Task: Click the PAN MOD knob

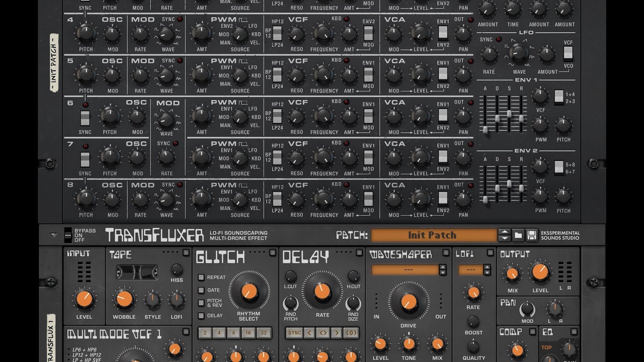Action: click(527, 309)
